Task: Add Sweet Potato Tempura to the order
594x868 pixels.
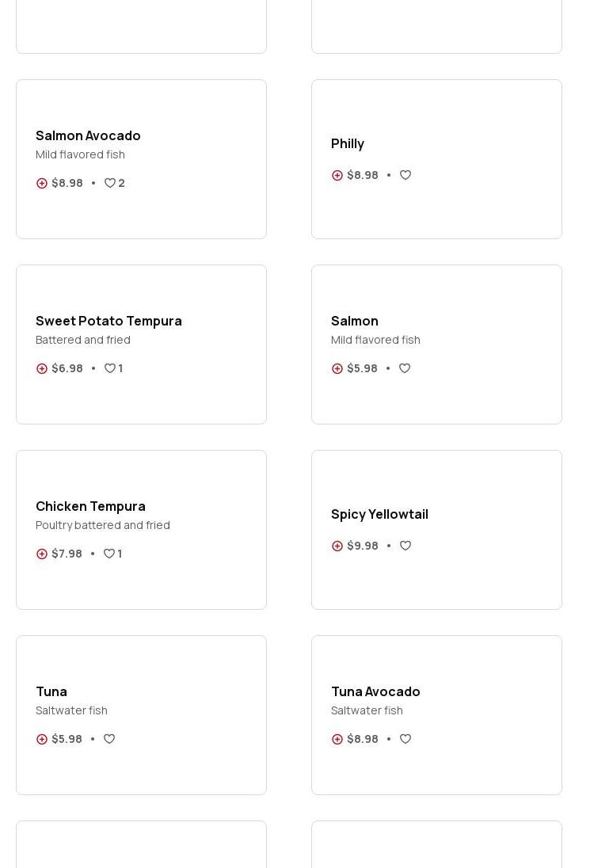Action: (x=42, y=368)
